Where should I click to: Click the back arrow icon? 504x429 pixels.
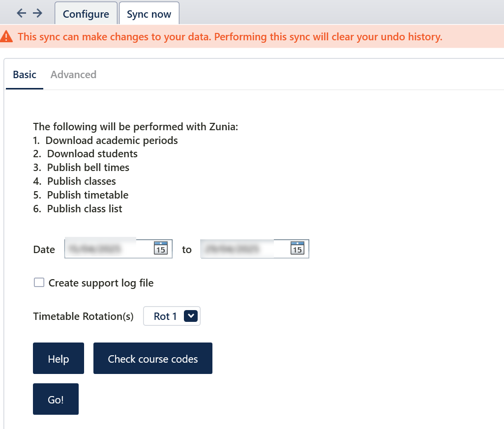[21, 13]
